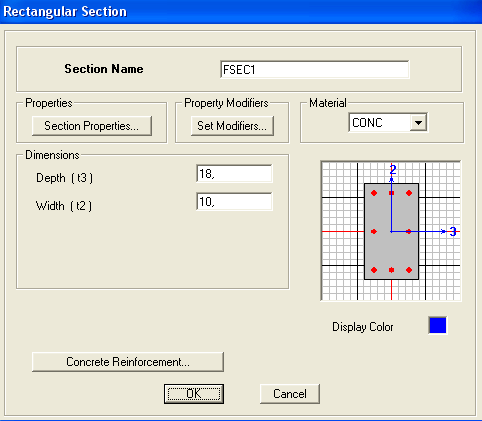Click the Set Modifiers button
The height and width of the screenshot is (421, 482).
[232, 126]
